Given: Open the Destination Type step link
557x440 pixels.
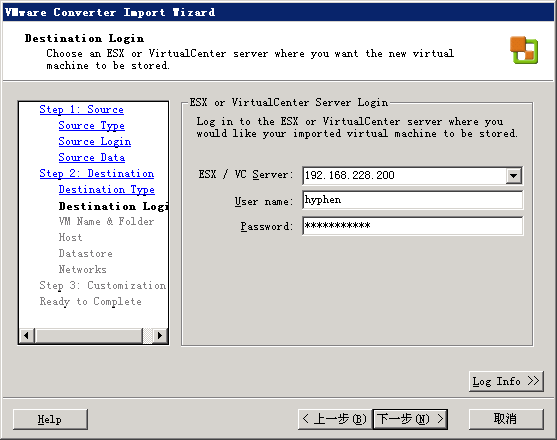Looking at the screenshot, I should pos(107,189).
